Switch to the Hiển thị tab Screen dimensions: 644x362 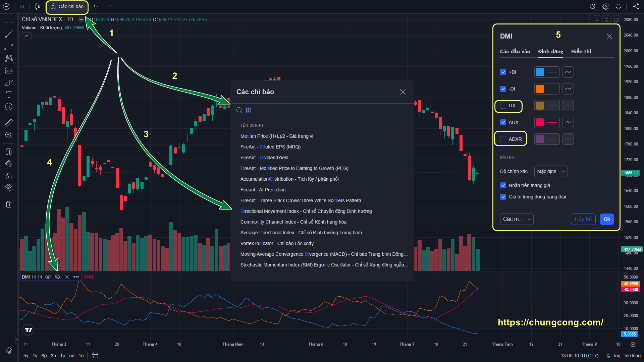581,51
